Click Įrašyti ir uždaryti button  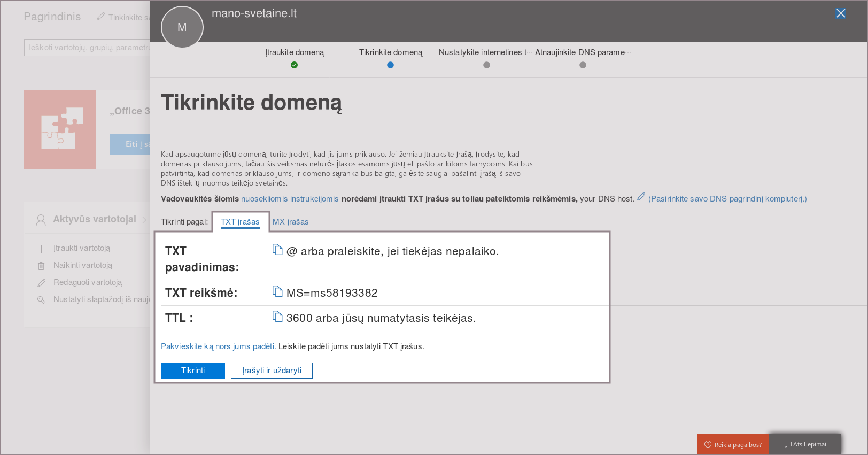tap(272, 371)
